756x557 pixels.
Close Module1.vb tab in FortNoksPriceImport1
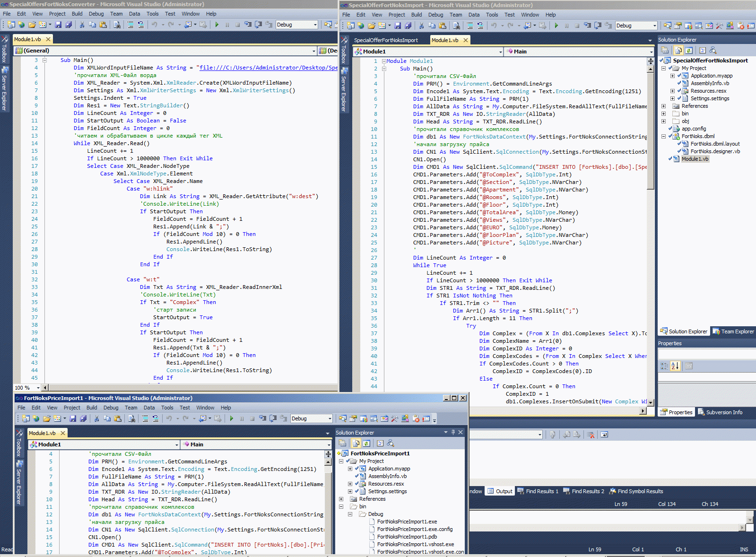(62, 433)
